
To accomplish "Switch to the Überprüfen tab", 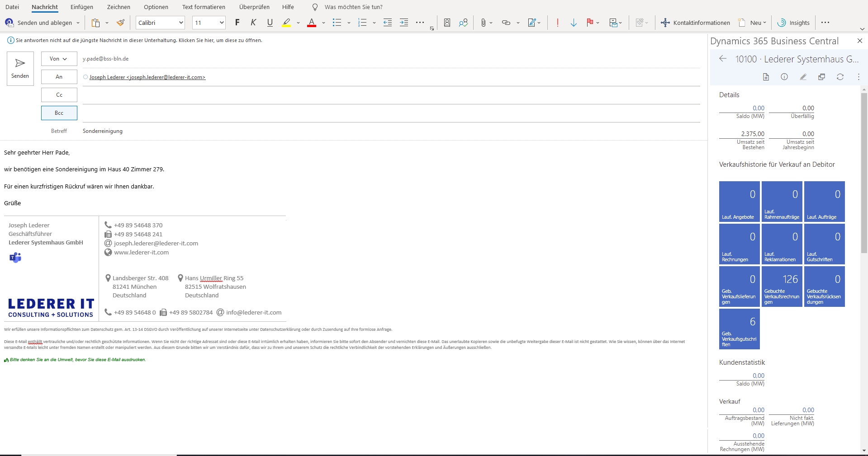I will [x=254, y=7].
